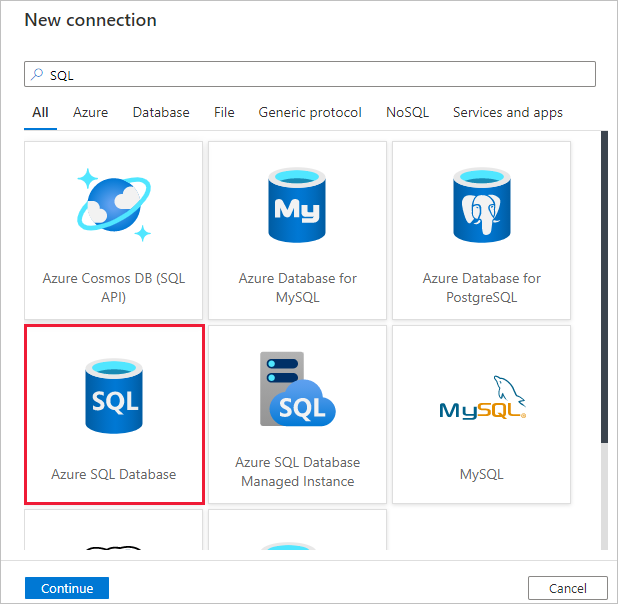Click the Cancel button
The width and height of the screenshot is (618, 604).
pos(567,588)
